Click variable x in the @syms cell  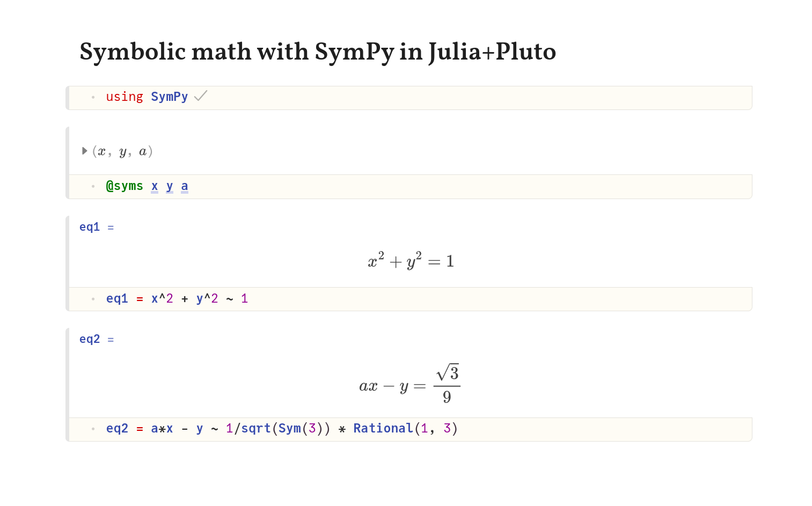pyautogui.click(x=155, y=186)
